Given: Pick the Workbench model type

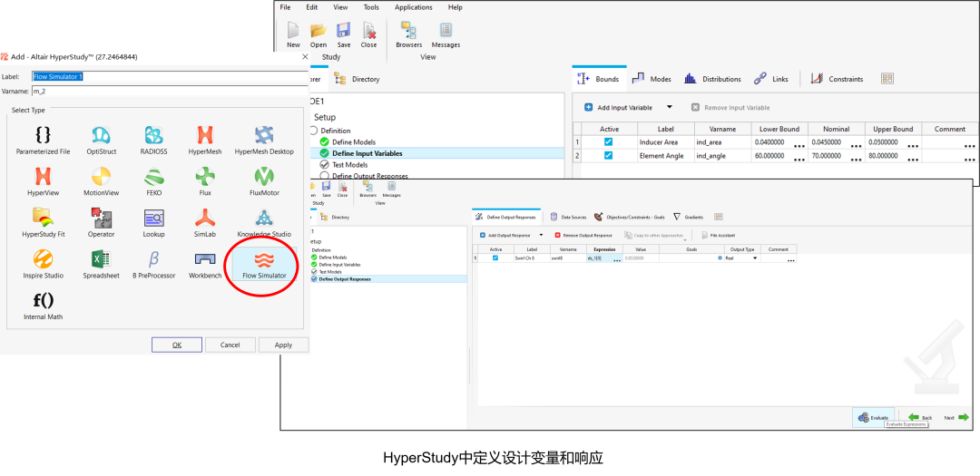Looking at the screenshot, I should point(205,264).
